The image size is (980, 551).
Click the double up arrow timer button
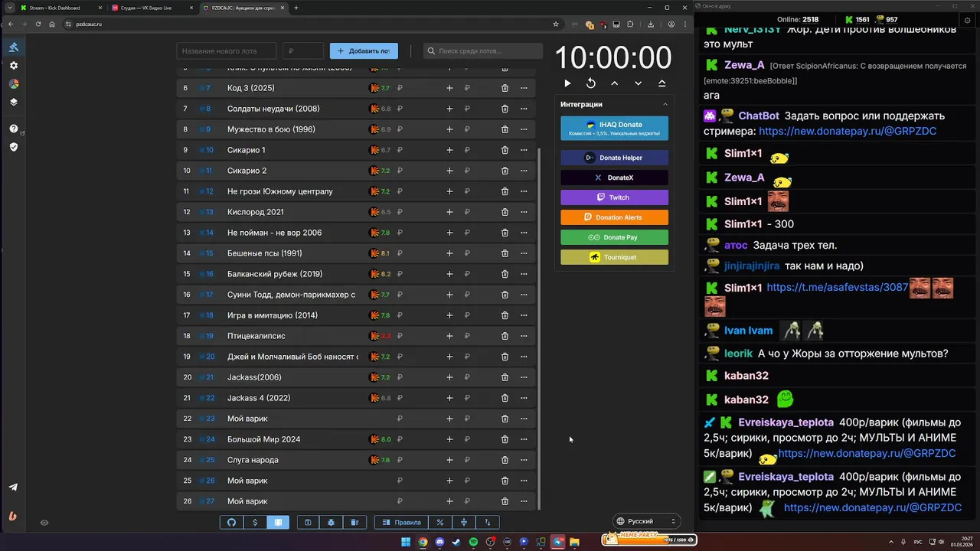click(662, 83)
